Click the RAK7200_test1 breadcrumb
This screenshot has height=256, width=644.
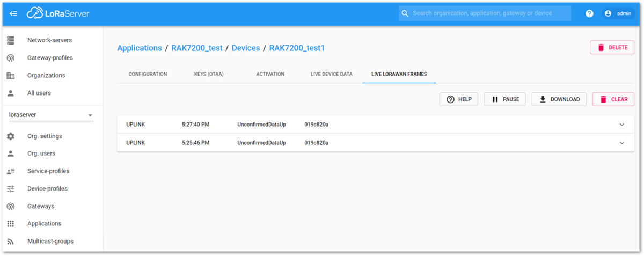(x=297, y=48)
